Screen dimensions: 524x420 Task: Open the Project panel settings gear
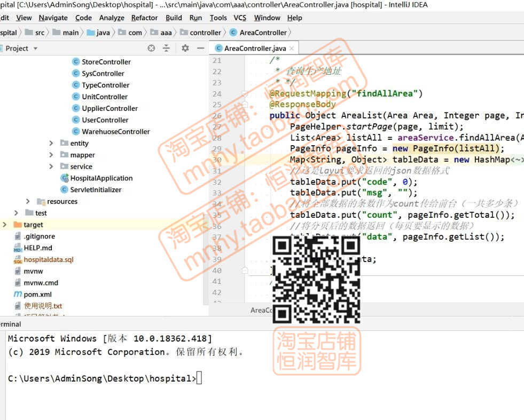coord(185,48)
